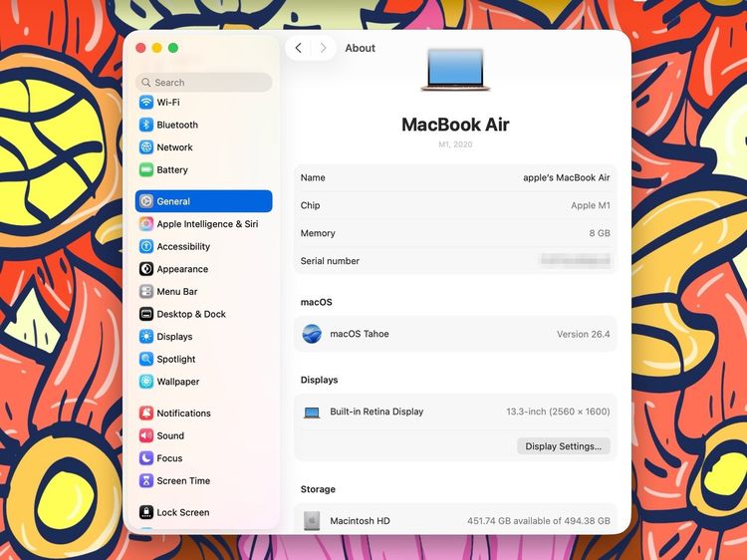Open Focus label in sidebar
747x560 pixels.
click(169, 458)
